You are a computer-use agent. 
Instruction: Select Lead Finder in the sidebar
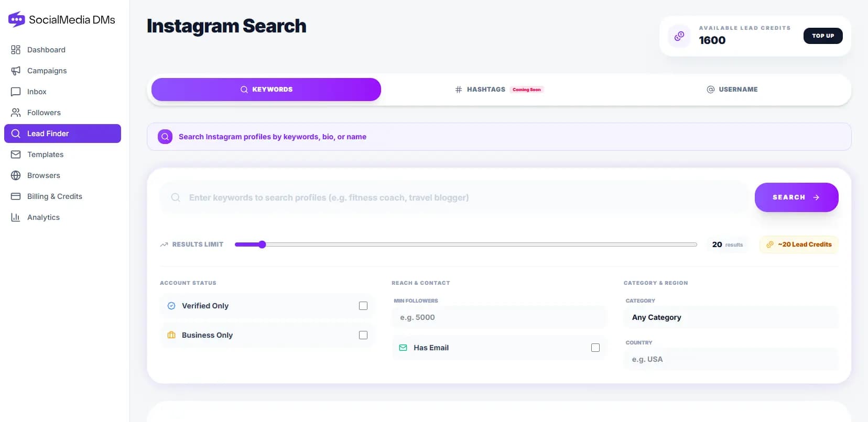click(x=62, y=134)
